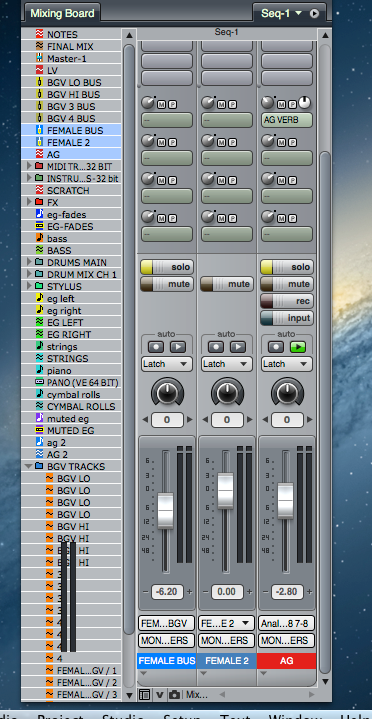Mute the AG channel
The image size is (372, 719).
click(x=287, y=284)
